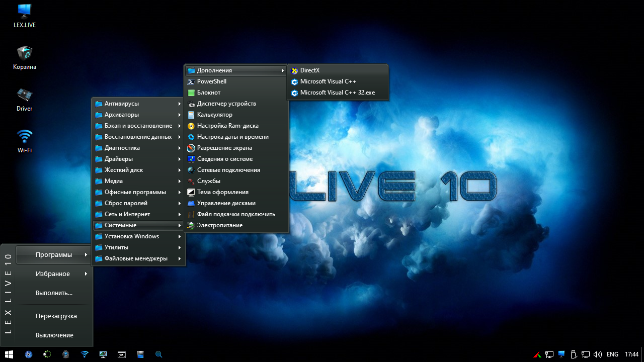
Task: Click the volume speaker tray icon
Action: tap(598, 354)
